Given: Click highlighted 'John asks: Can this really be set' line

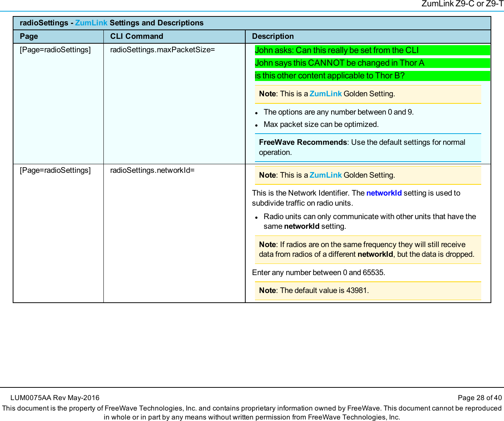Looking at the screenshot, I should pyautogui.click(x=372, y=50).
